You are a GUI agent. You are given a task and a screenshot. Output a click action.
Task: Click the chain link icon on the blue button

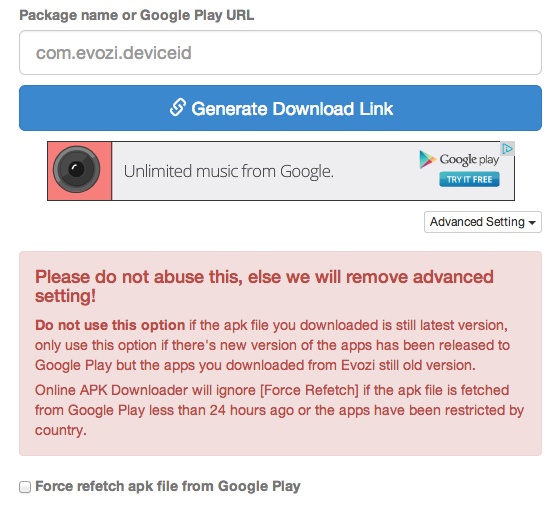(x=178, y=107)
